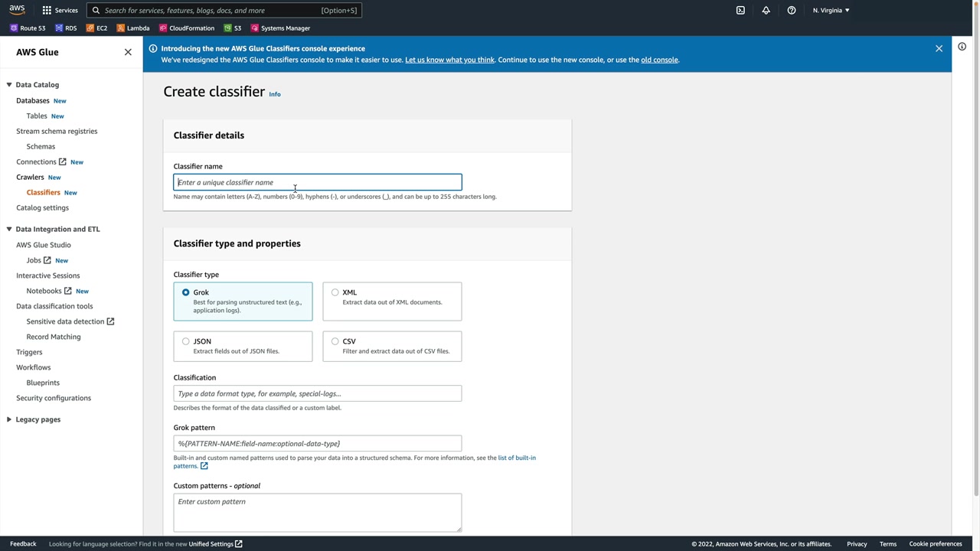
Task: Go to Catalog settings in sidebar
Action: [x=42, y=207]
